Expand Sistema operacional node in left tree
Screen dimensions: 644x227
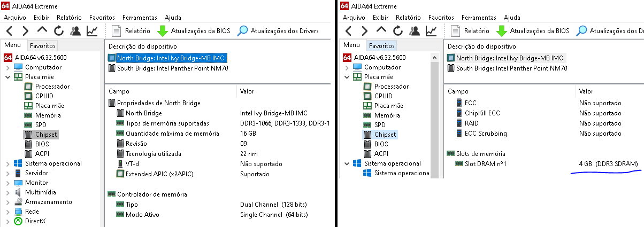coord(7,163)
